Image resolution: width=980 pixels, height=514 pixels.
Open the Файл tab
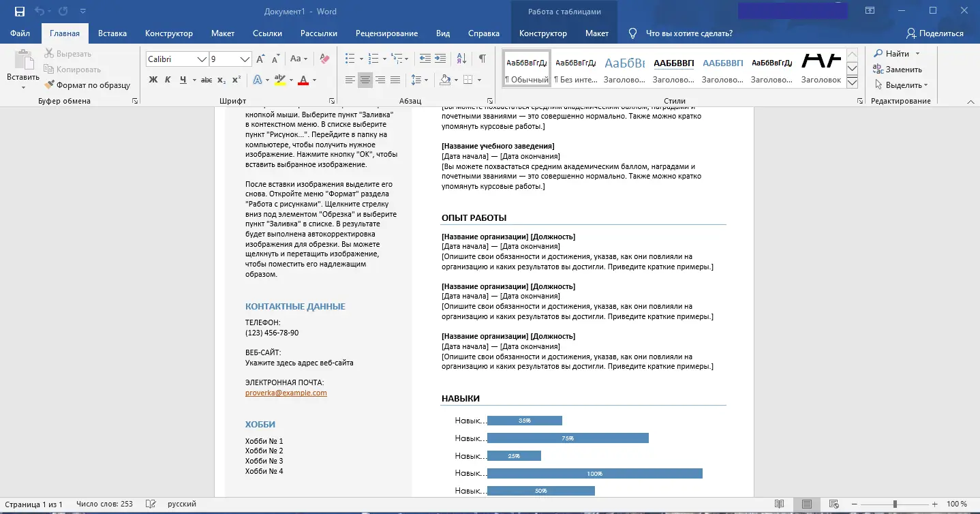tap(20, 33)
